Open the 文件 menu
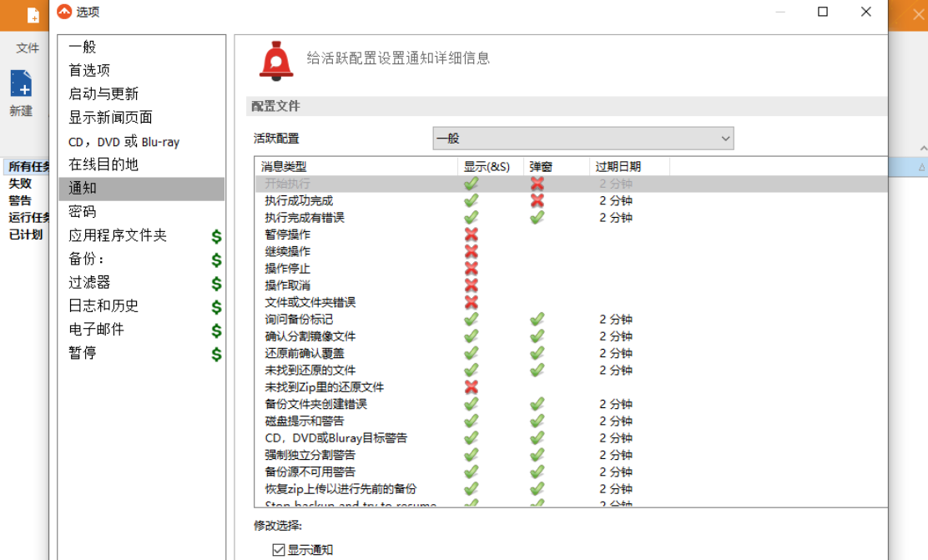This screenshot has width=928, height=560. pos(26,48)
